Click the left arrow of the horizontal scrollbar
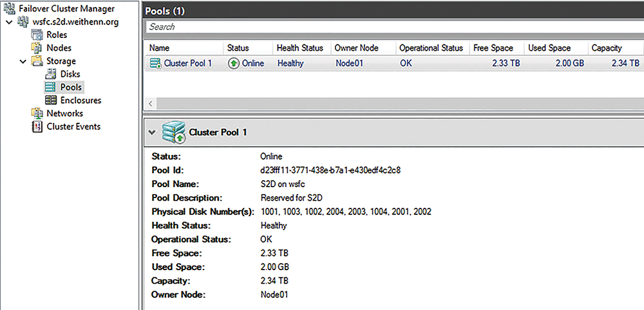 [x=150, y=104]
